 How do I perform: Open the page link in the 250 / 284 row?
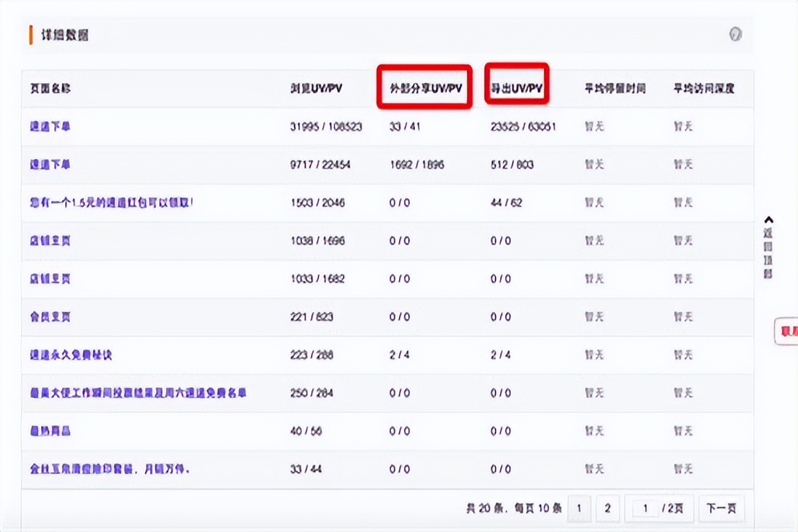138,393
